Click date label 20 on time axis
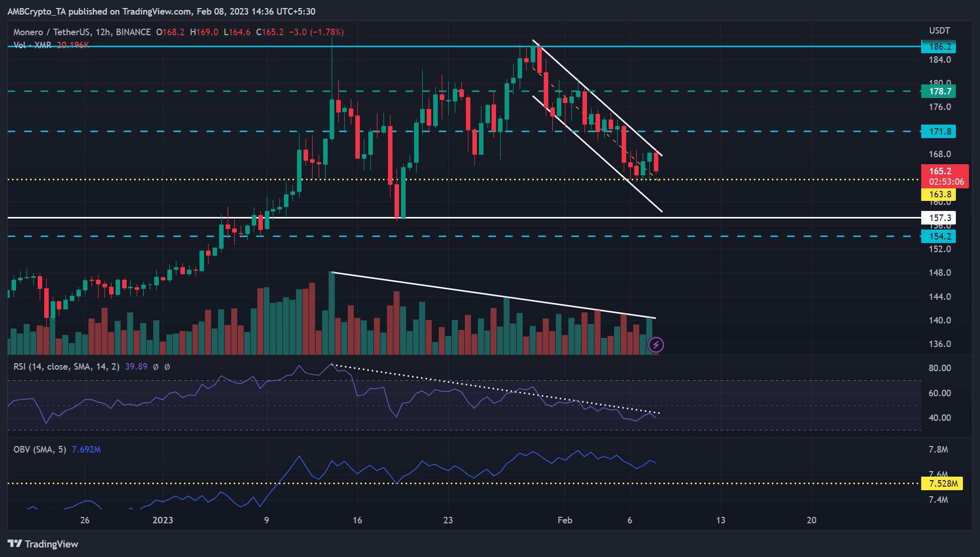 pyautogui.click(x=812, y=520)
